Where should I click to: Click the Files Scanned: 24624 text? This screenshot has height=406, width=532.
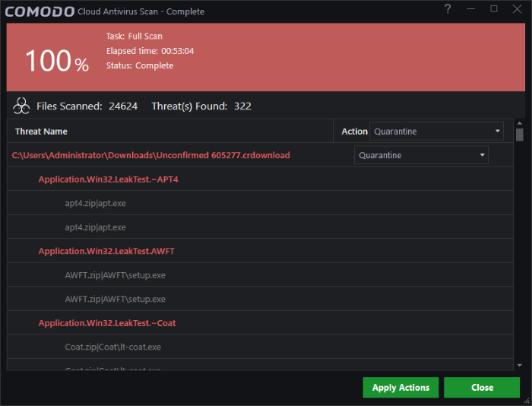(x=87, y=106)
